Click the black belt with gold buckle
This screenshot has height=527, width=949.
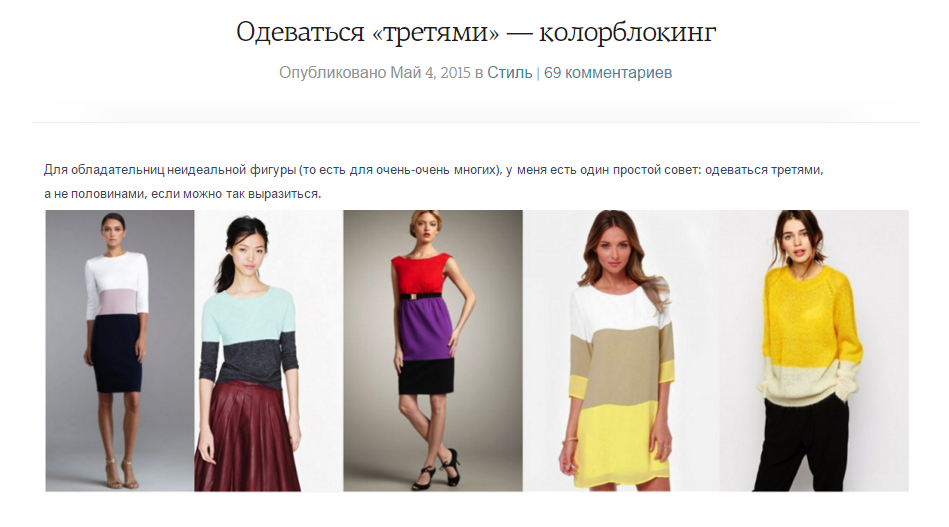425,296
